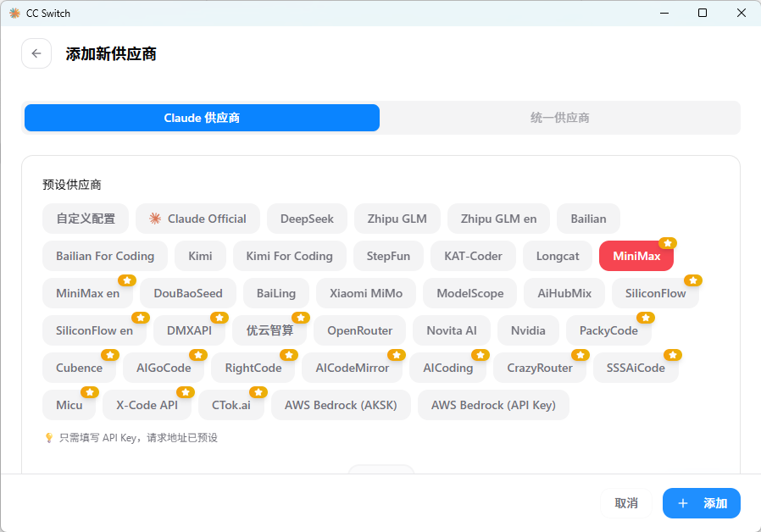Choose the DeepSeek preset provider
The width and height of the screenshot is (761, 532).
307,219
